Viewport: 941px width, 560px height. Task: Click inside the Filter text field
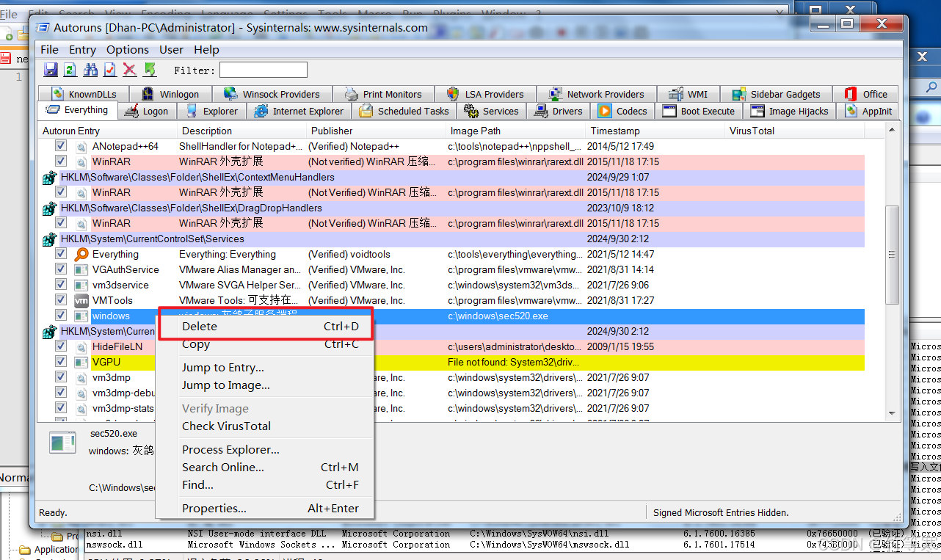tap(263, 70)
